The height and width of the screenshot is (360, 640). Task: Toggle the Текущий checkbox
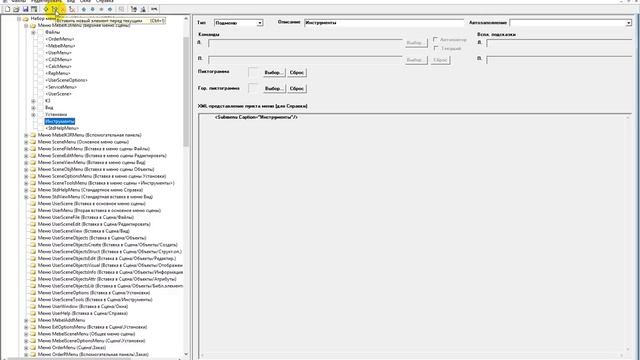[x=436, y=48]
